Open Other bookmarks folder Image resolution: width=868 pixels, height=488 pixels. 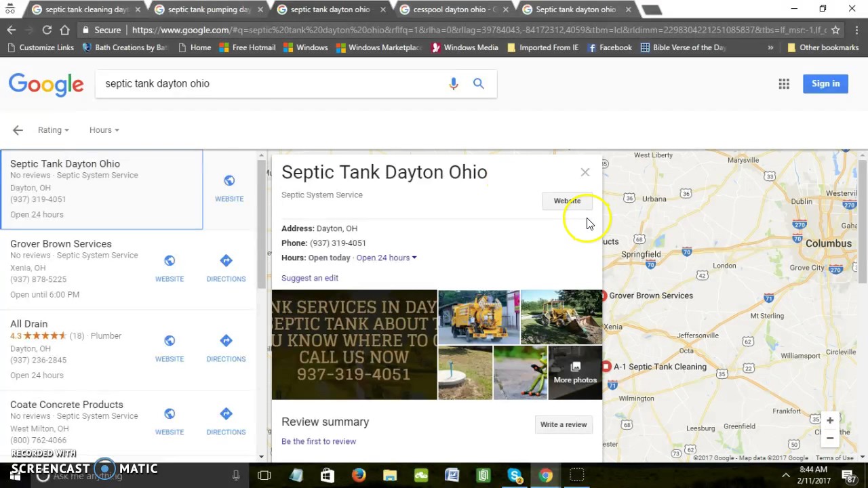click(x=823, y=47)
